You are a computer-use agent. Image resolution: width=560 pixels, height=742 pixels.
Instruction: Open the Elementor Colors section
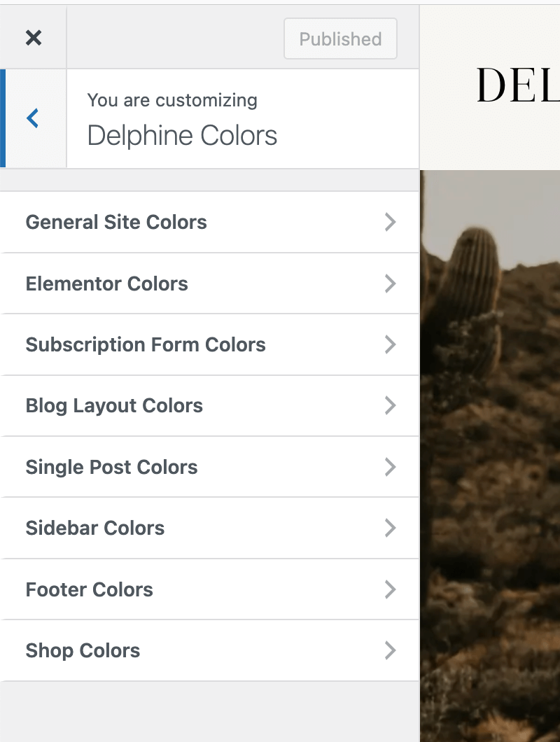(x=107, y=283)
